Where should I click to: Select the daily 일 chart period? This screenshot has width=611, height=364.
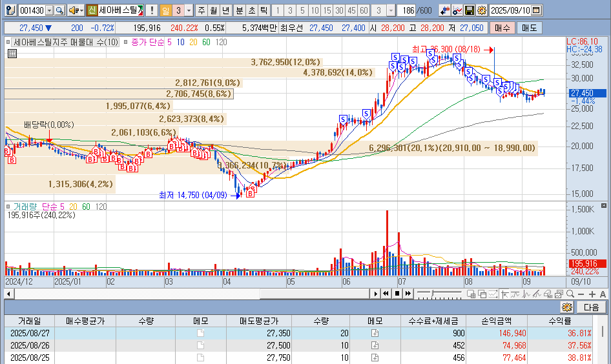tap(165, 10)
